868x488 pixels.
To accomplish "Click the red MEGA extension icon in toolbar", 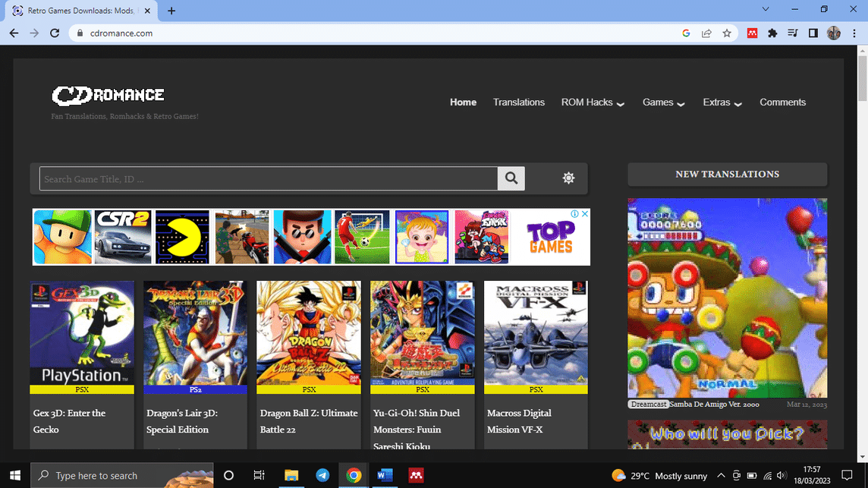I will coord(752,33).
